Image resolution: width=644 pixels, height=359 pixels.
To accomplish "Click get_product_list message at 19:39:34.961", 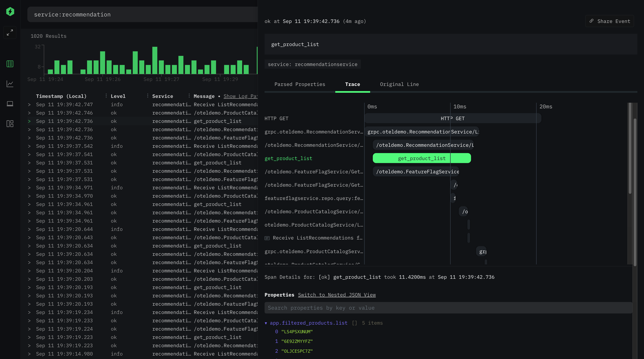I will [x=217, y=204].
